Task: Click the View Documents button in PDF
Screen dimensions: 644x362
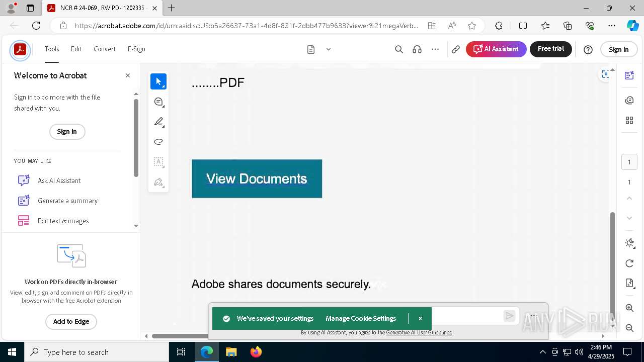Action: [x=257, y=178]
